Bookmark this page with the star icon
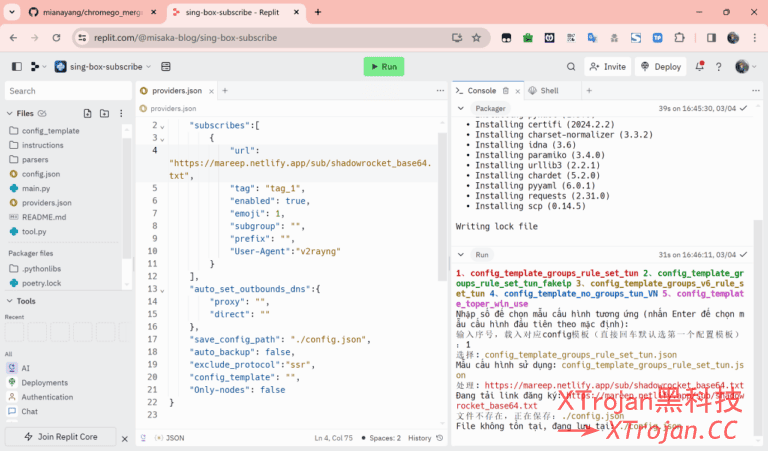 tap(477, 38)
